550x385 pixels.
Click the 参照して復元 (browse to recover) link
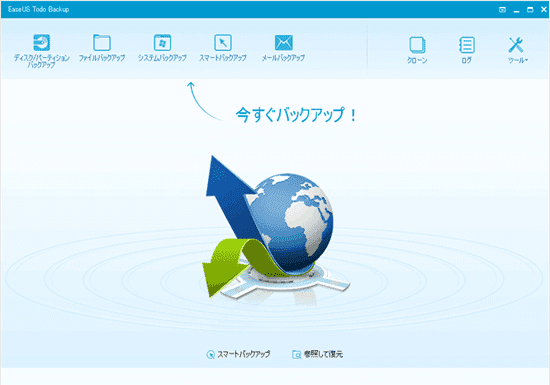click(x=317, y=354)
